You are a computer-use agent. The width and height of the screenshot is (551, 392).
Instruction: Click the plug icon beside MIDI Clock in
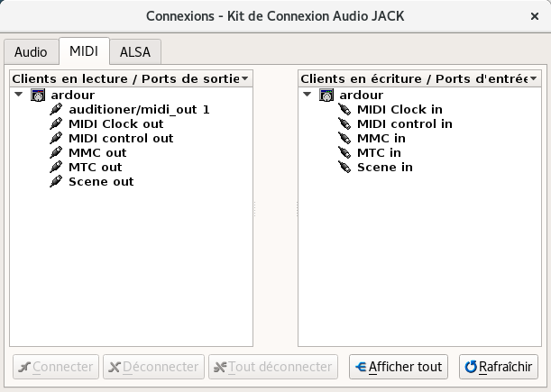point(344,109)
